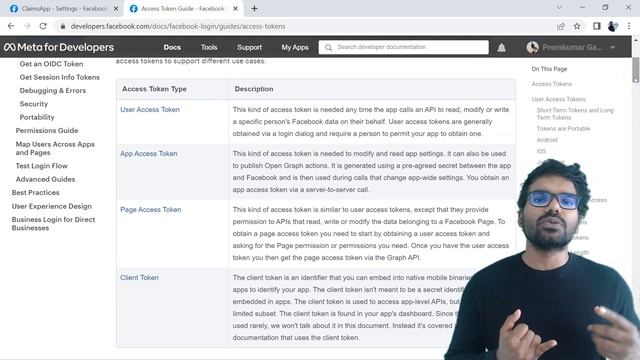Screen dimensions: 640x360
Task: Open Test Login Flow
Action: [x=42, y=166]
